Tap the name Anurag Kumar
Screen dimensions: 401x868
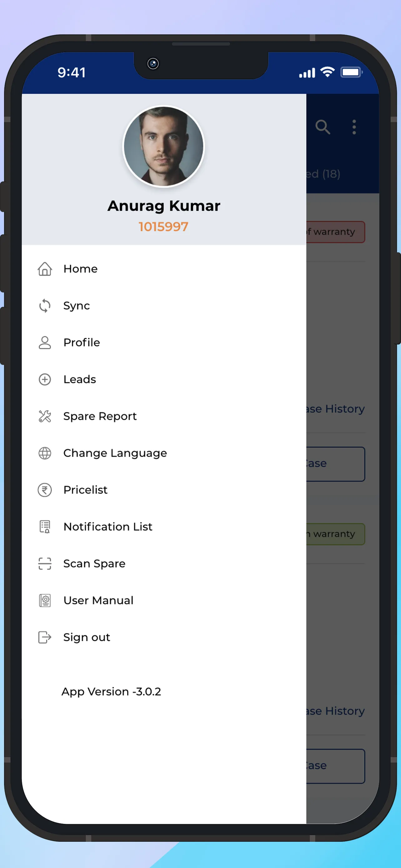164,206
